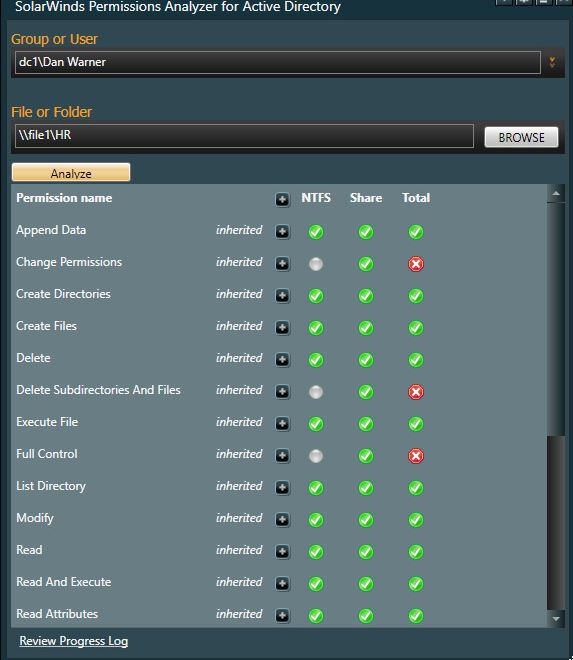Click the BROWSE button
The width and height of the screenshot is (573, 660).
click(521, 137)
